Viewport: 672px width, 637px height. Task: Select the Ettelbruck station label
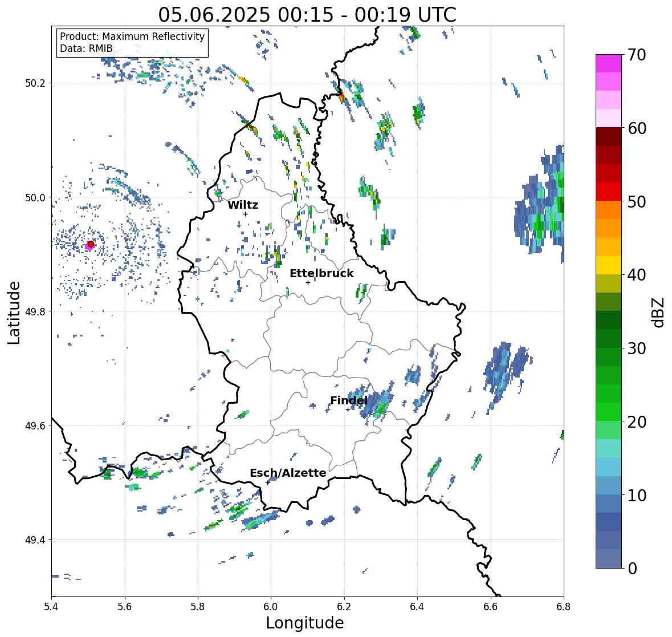[321, 274]
